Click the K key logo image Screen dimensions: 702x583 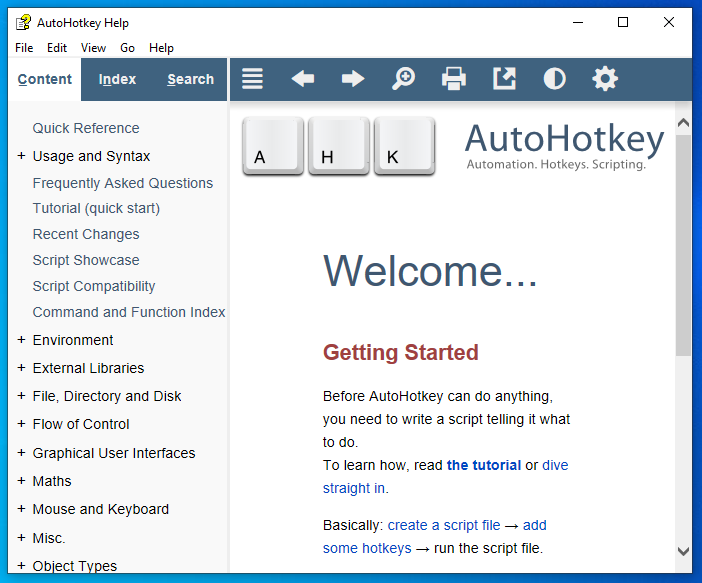[x=405, y=146]
